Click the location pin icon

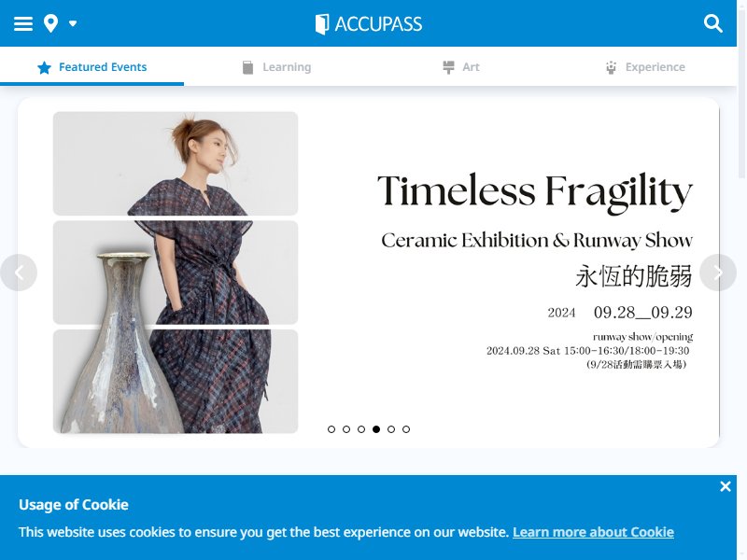50,23
